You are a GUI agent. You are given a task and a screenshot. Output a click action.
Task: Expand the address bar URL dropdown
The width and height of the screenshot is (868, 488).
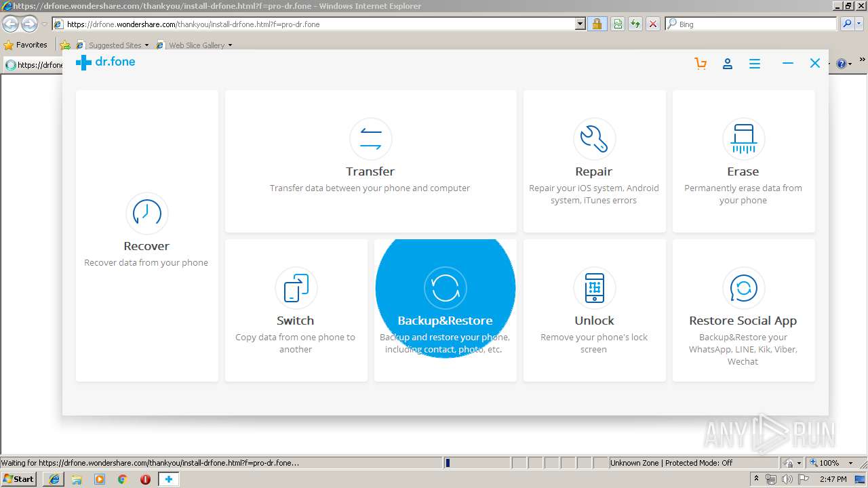point(580,24)
